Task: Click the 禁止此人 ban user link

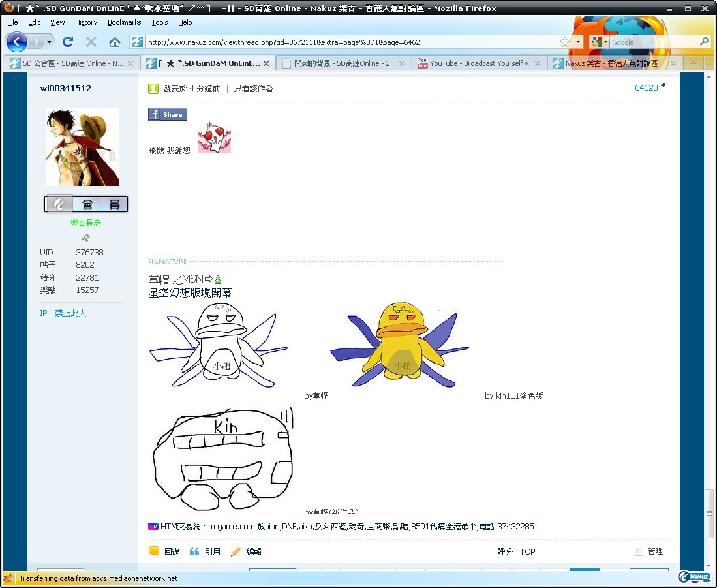Action: [70, 313]
